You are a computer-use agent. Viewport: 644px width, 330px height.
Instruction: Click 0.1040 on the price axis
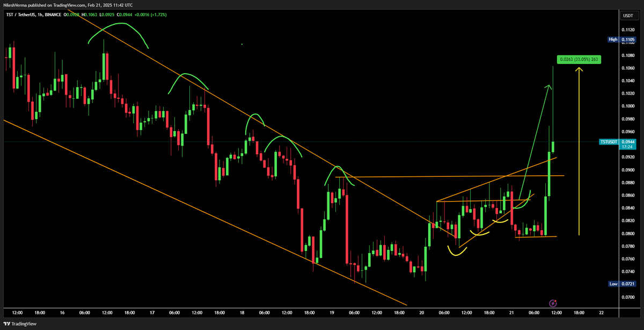coord(627,81)
